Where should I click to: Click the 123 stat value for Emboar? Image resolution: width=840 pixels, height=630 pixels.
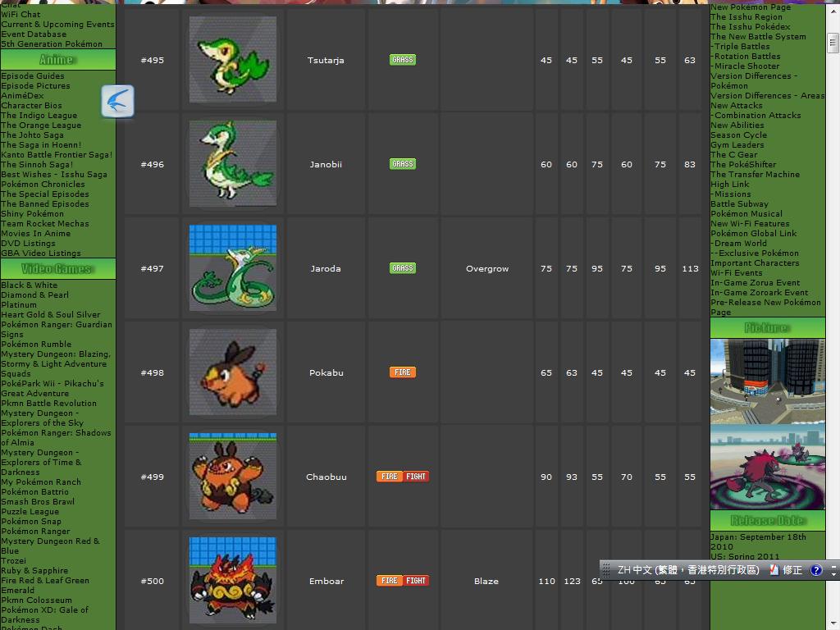pos(572,582)
